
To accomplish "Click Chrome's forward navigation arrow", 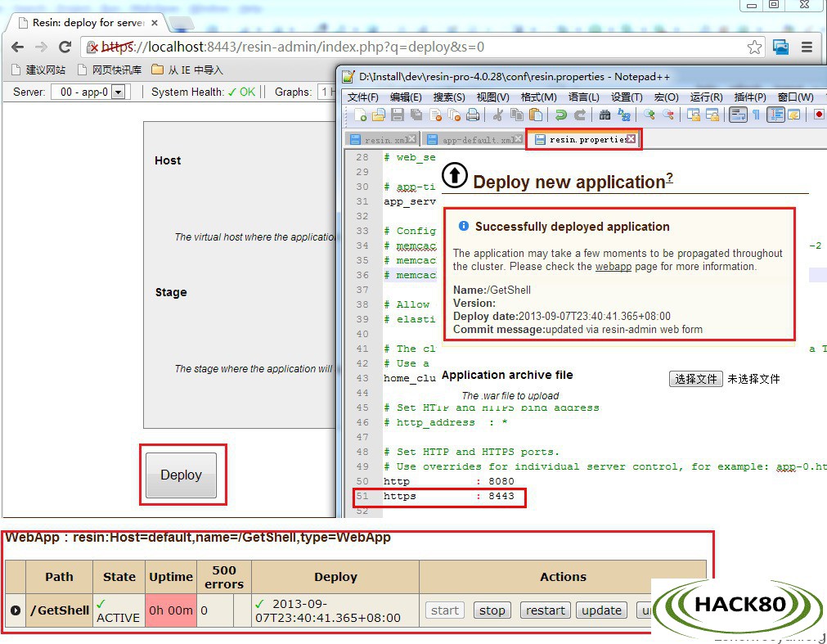I will 41,47.
